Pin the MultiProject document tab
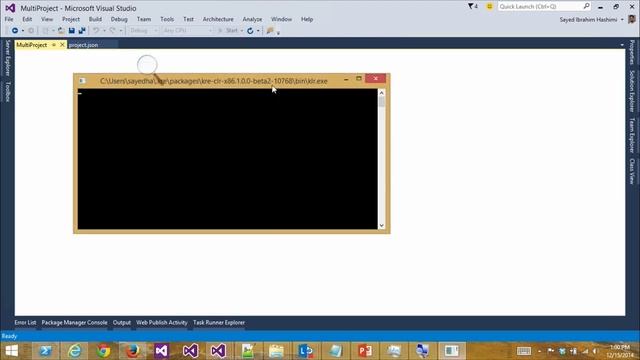This screenshot has width=640, height=360. tap(54, 45)
